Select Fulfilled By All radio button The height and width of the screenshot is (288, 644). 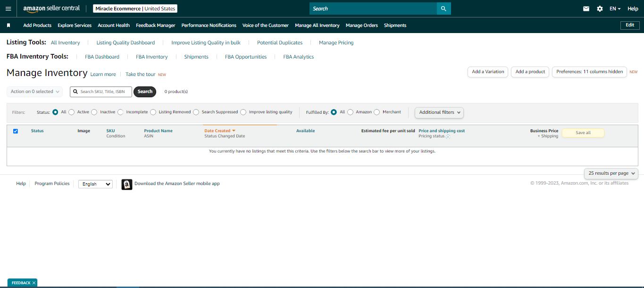point(334,112)
